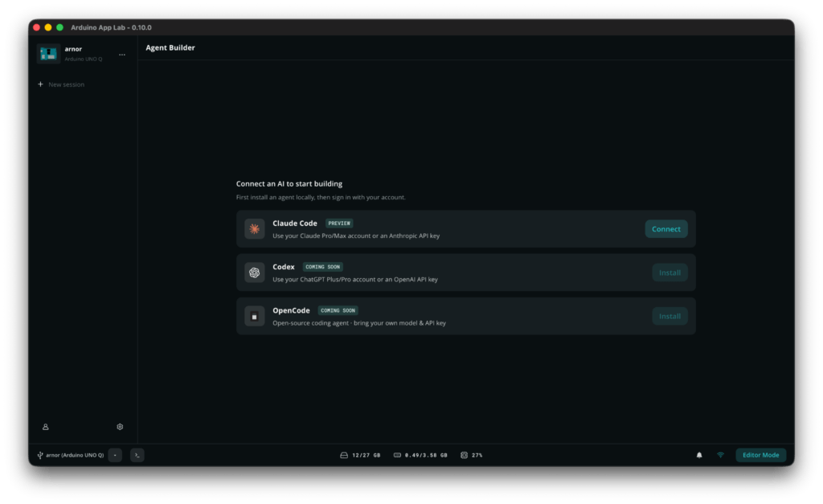Open notifications via the bell icon
The height and width of the screenshot is (504, 823).
click(x=699, y=455)
